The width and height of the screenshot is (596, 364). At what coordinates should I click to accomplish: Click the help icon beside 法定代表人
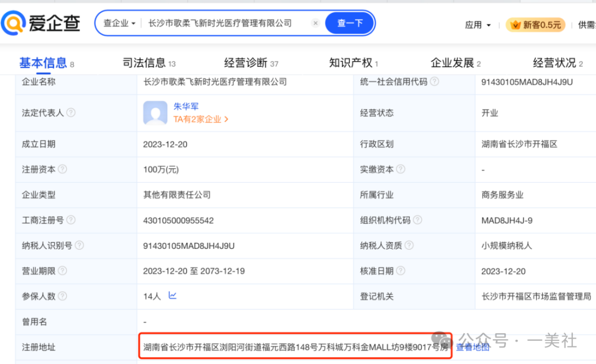[71, 112]
